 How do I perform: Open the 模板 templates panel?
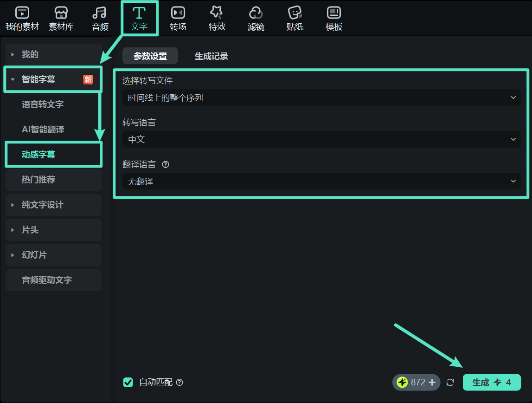334,18
